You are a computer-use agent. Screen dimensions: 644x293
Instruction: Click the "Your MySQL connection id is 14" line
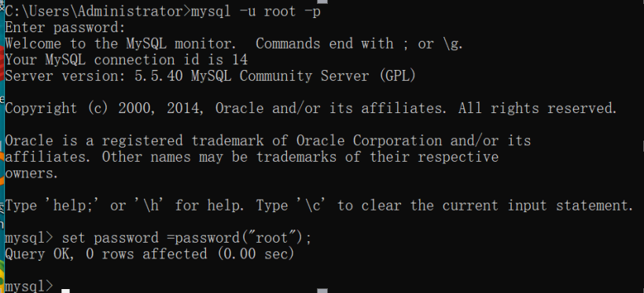pos(126,60)
